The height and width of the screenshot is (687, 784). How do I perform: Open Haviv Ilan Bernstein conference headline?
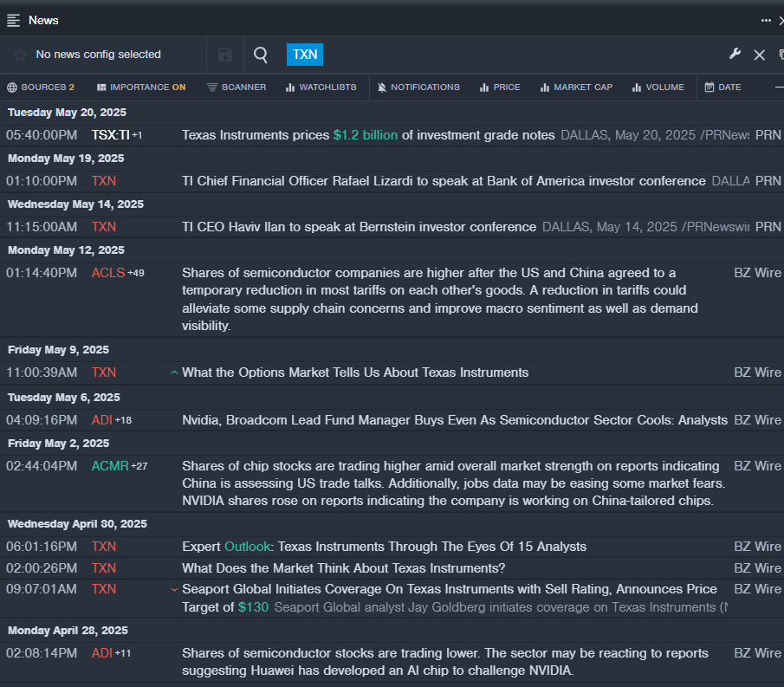coord(359,227)
